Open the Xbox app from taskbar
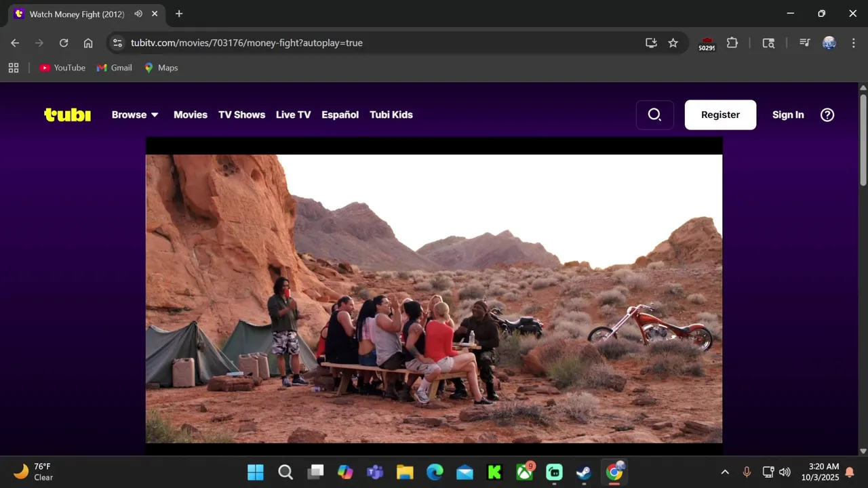Viewport: 868px width, 488px height. pos(524,472)
